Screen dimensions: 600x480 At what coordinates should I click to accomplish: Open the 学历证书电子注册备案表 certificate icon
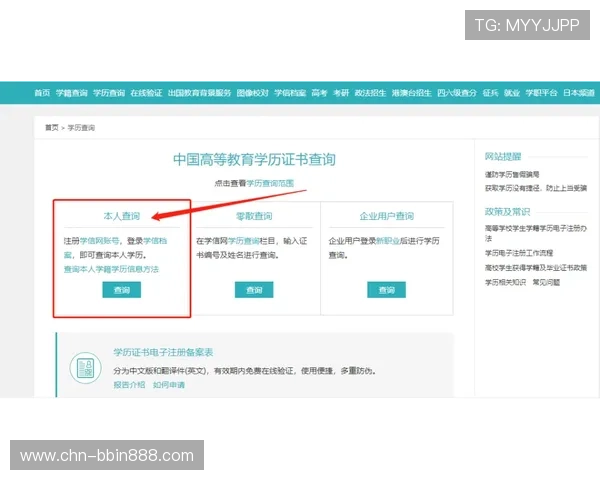click(86, 367)
